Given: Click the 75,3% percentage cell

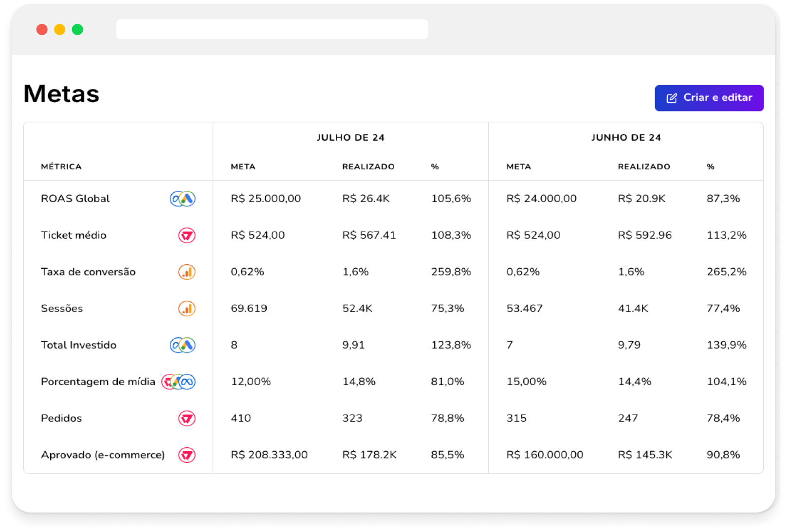Looking at the screenshot, I should click(448, 308).
